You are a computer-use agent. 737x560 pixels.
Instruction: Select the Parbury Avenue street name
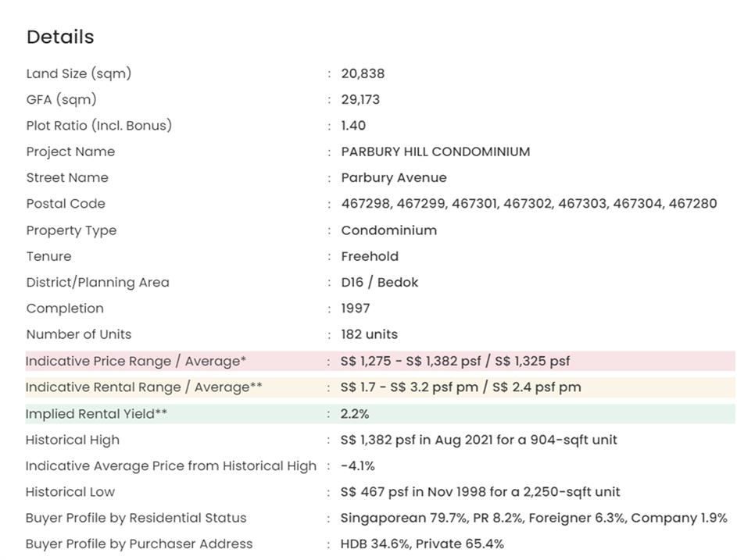pos(394,177)
